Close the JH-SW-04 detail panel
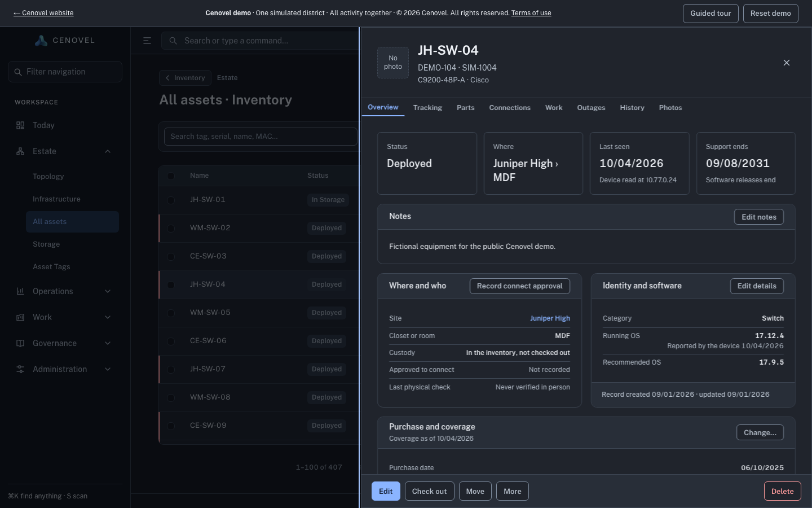This screenshot has width=812, height=508. pos(787,63)
